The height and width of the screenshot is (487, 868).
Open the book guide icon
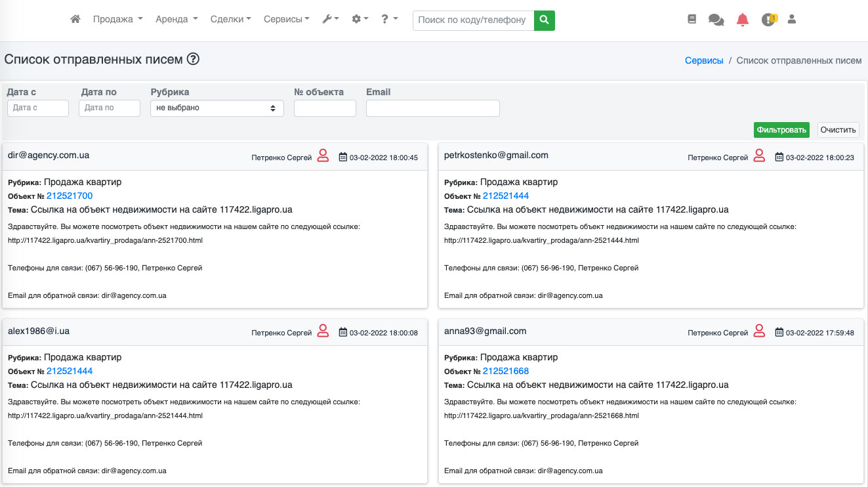click(692, 20)
